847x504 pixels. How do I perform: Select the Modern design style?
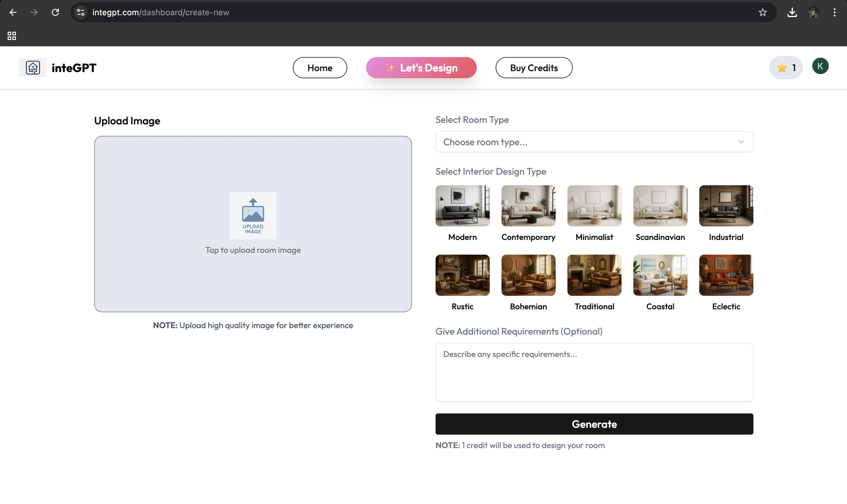tap(462, 206)
